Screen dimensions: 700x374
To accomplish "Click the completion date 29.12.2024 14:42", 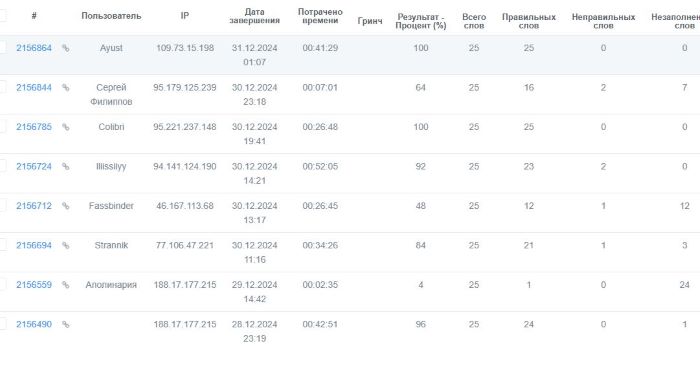I will pos(254,292).
